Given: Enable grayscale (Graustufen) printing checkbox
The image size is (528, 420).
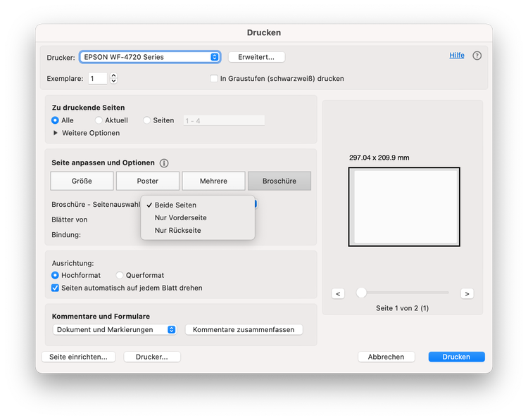Looking at the screenshot, I should pyautogui.click(x=214, y=79).
